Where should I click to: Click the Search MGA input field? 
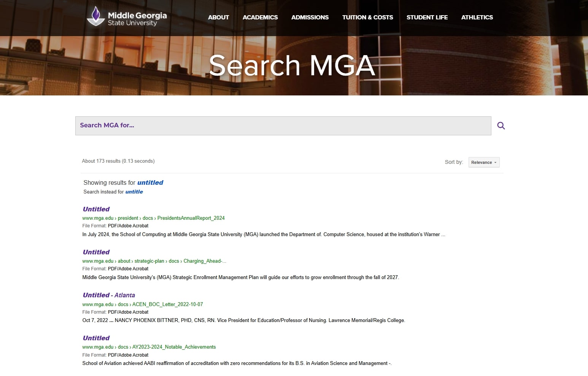[x=283, y=125]
